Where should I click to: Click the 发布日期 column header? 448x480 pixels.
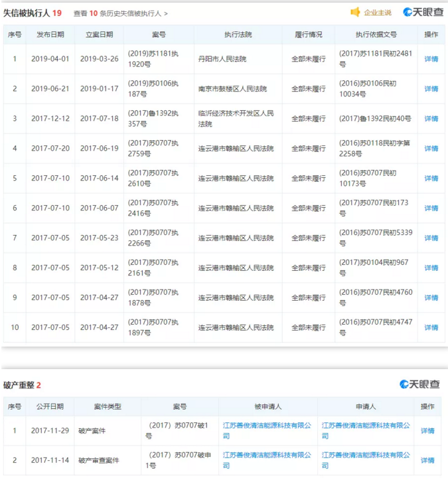point(50,35)
